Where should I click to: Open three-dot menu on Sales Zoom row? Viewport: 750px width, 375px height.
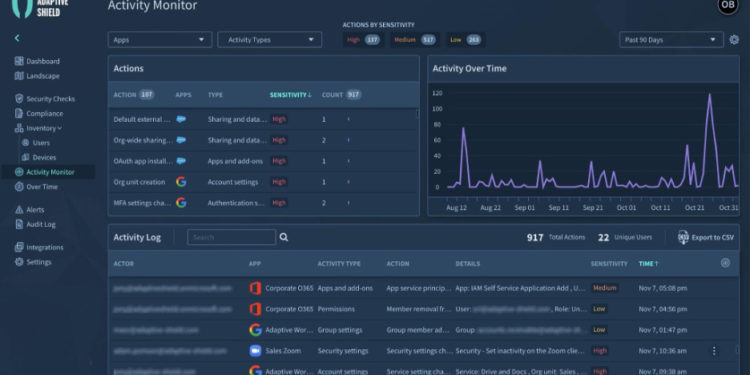(714, 351)
